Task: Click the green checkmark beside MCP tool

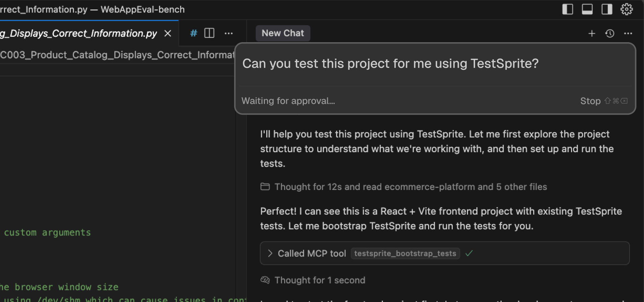Action: (469, 253)
